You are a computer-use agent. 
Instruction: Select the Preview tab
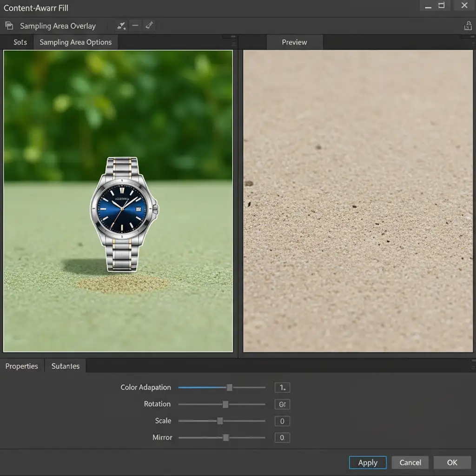click(x=294, y=42)
